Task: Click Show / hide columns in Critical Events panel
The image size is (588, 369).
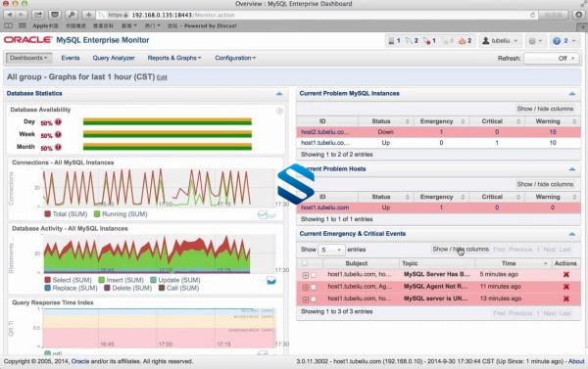Action: pos(461,250)
